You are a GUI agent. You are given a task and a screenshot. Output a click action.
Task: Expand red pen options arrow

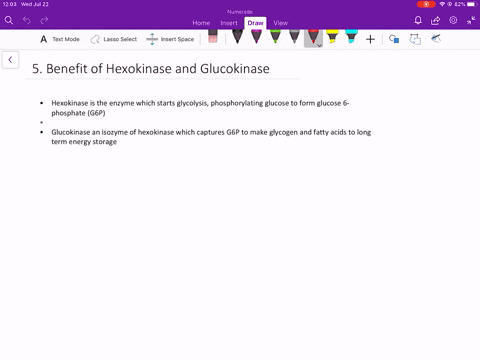coord(319,45)
